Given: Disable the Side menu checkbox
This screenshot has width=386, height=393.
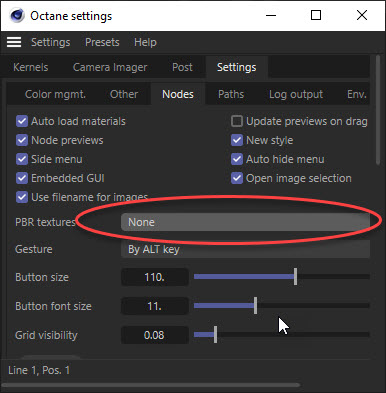Looking at the screenshot, I should (x=22, y=159).
